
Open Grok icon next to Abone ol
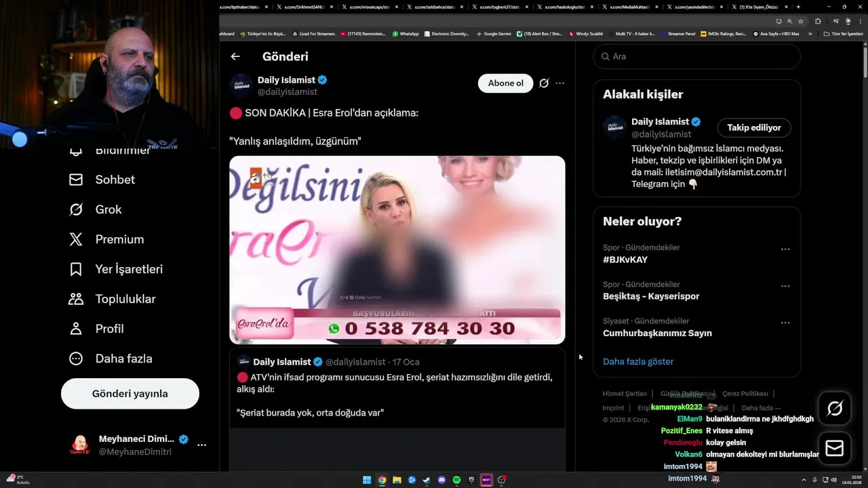(544, 83)
